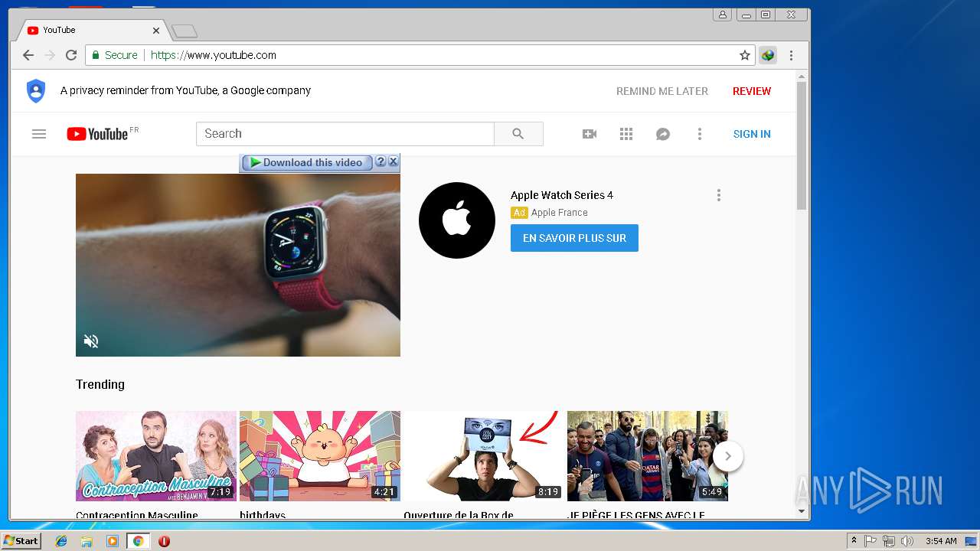
Task: Select the YouTube browser tab
Action: 91,30
